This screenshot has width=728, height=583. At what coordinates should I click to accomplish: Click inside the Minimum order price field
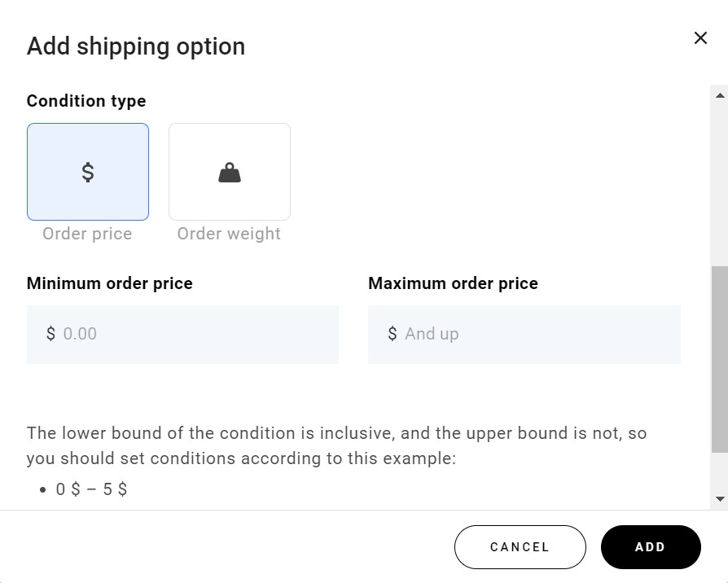pyautogui.click(x=182, y=334)
